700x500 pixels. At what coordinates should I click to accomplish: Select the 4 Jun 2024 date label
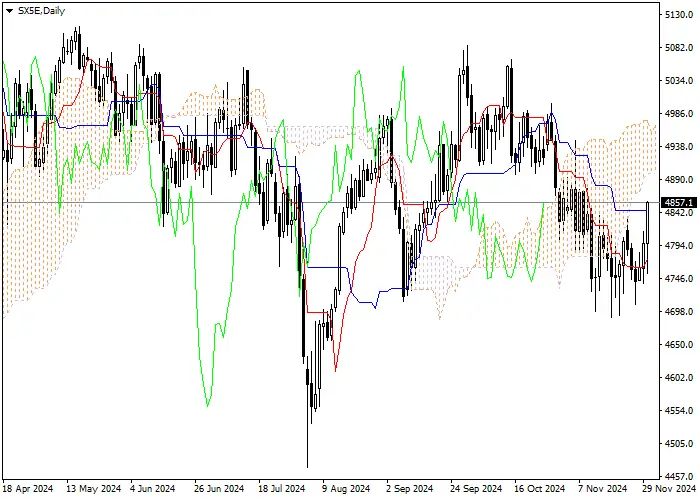(153, 489)
